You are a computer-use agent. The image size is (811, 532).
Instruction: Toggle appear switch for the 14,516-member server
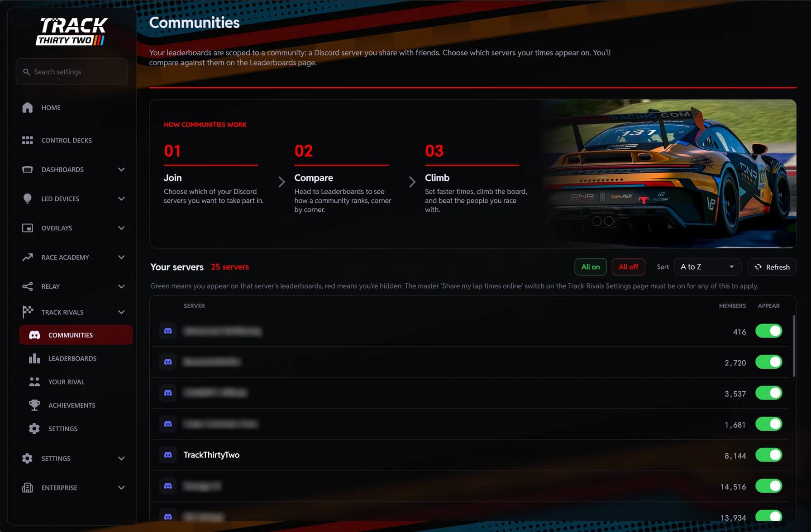pos(768,486)
